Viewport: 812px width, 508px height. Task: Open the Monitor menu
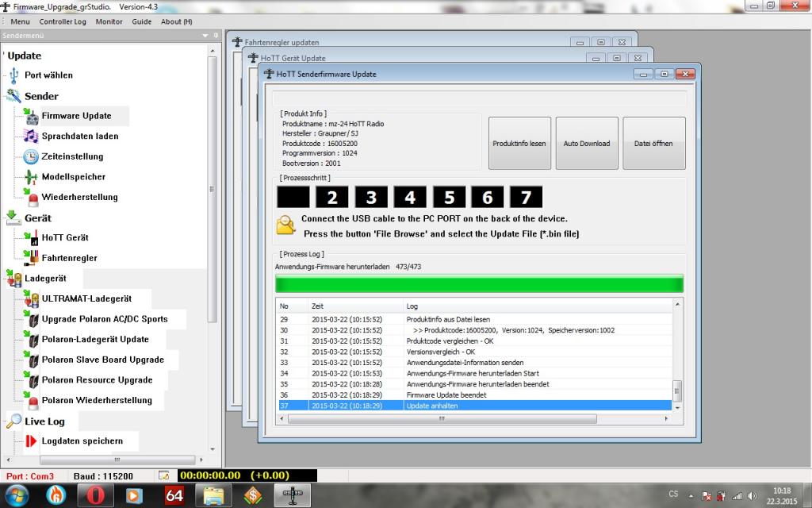pos(109,21)
